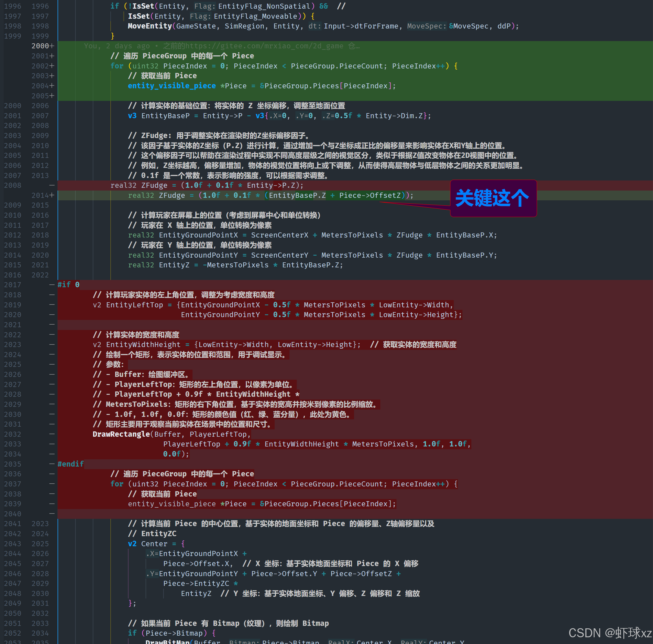
Task: Click entity_visible_piece on green added line
Action: pos(172,86)
